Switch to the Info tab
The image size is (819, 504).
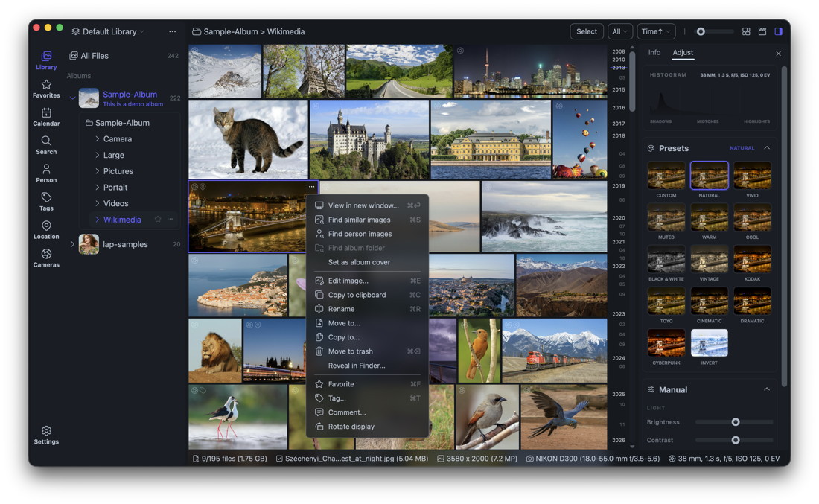coord(654,53)
